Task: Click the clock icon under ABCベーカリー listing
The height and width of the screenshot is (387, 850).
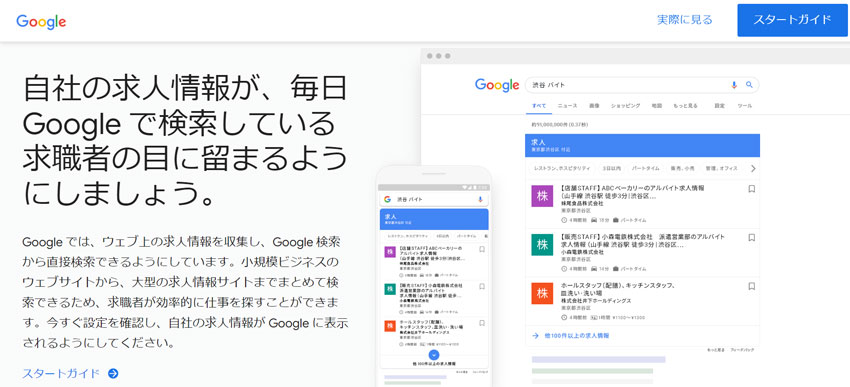Action: (564, 220)
